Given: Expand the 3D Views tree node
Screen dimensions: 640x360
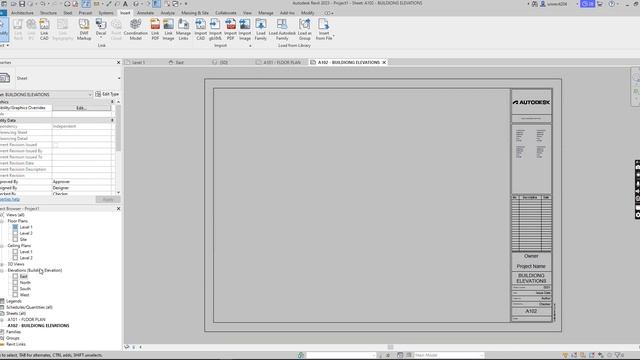Looking at the screenshot, I should [x=2, y=264].
